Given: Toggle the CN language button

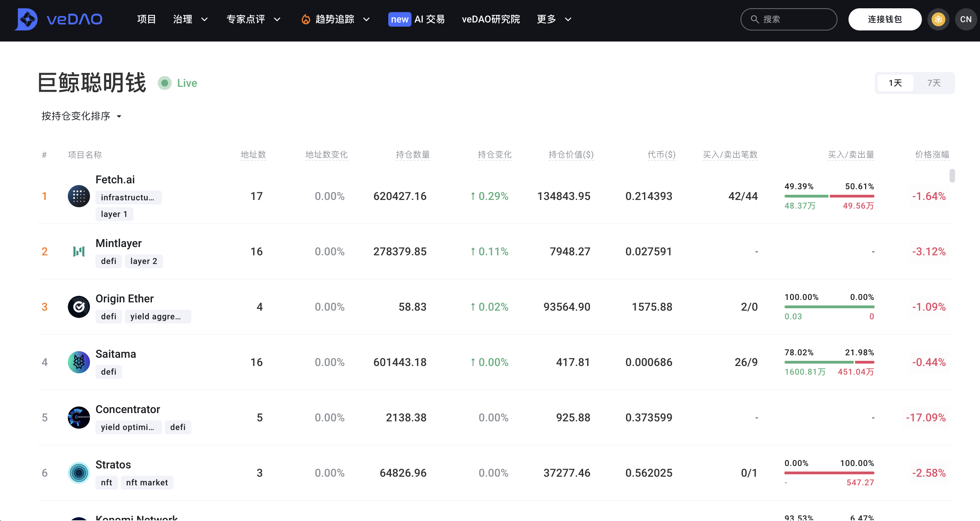Looking at the screenshot, I should pos(965,19).
